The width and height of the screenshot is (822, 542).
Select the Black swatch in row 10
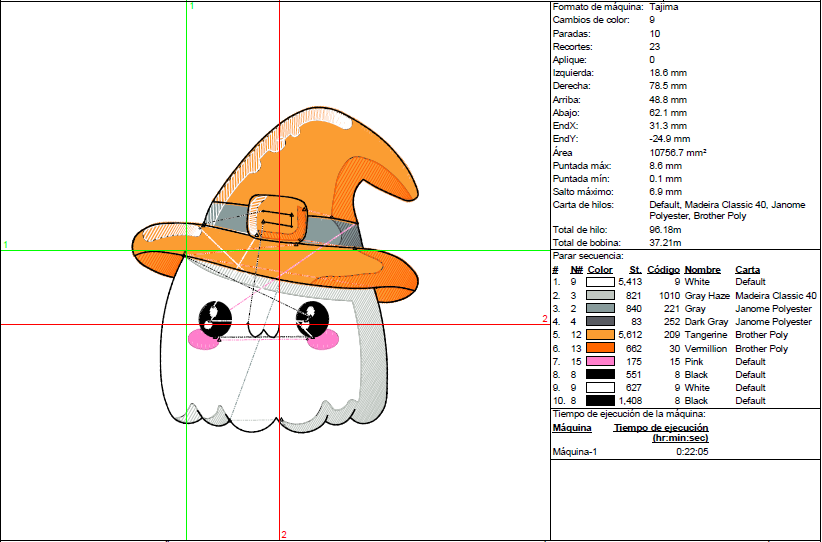pos(601,400)
